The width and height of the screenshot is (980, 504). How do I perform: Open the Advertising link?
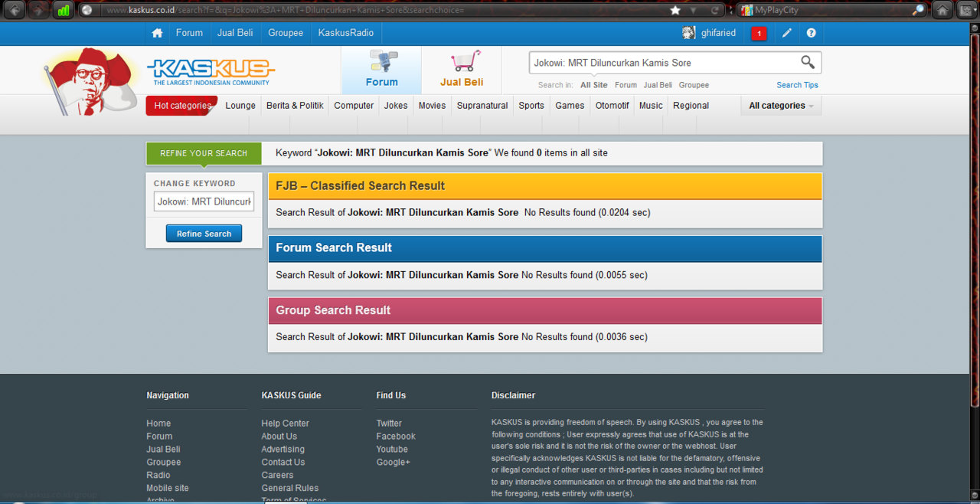pyautogui.click(x=283, y=450)
